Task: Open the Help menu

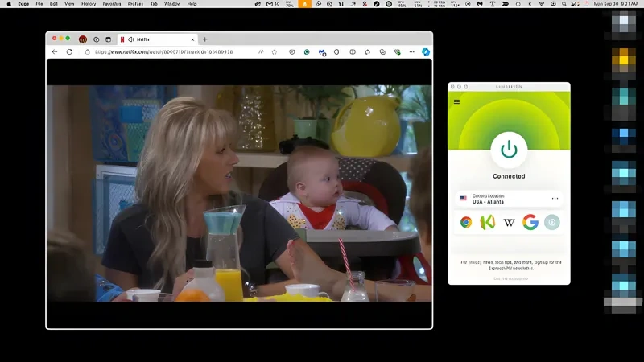Action: (x=192, y=4)
